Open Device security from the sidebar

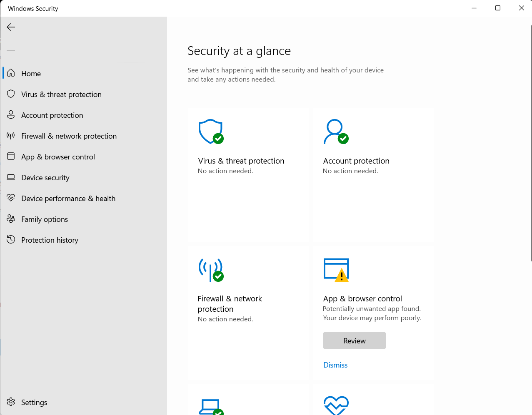click(x=84, y=177)
